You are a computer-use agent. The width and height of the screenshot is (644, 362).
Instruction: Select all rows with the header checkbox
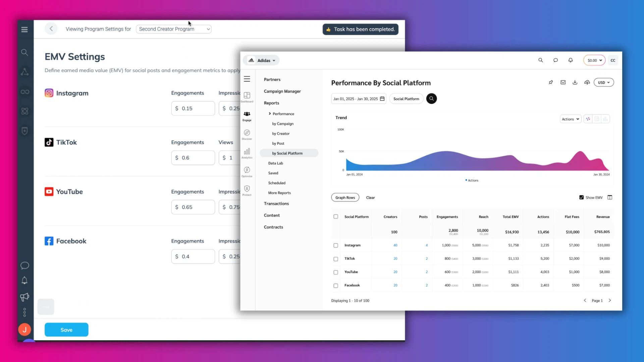(335, 217)
